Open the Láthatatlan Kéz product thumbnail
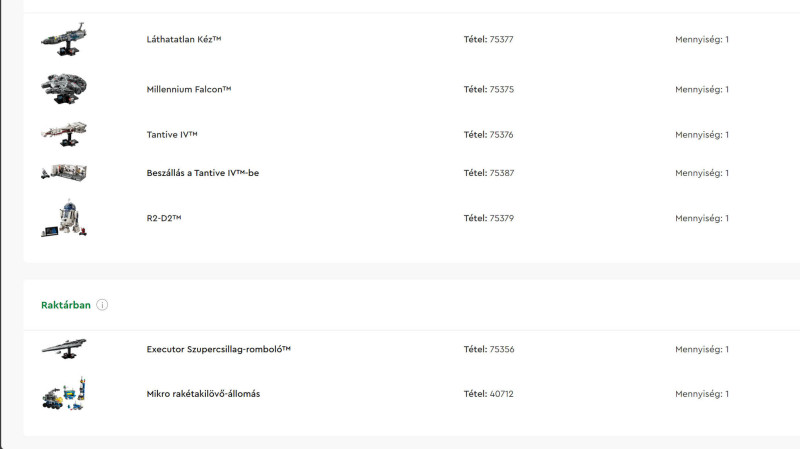This screenshot has width=800, height=449. 64,39
